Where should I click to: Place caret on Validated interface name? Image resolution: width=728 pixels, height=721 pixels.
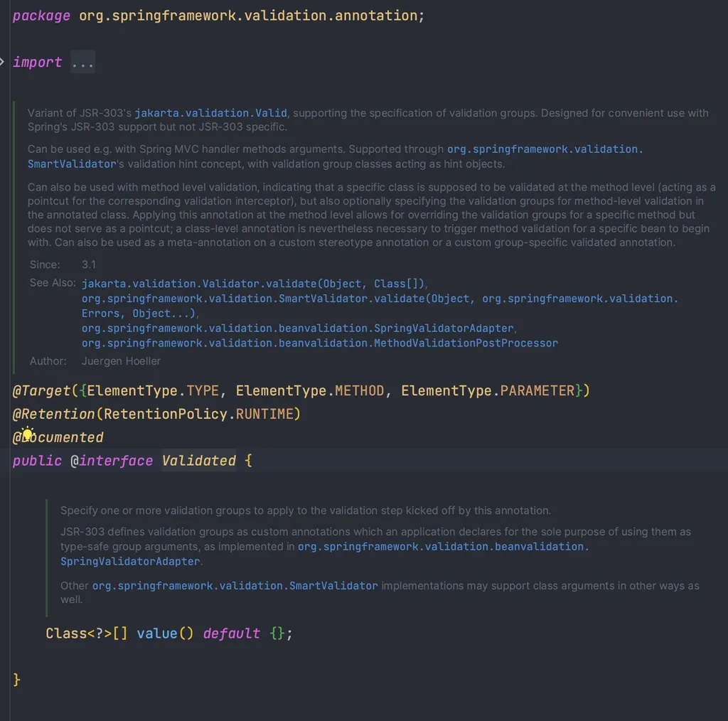pyautogui.click(x=199, y=461)
